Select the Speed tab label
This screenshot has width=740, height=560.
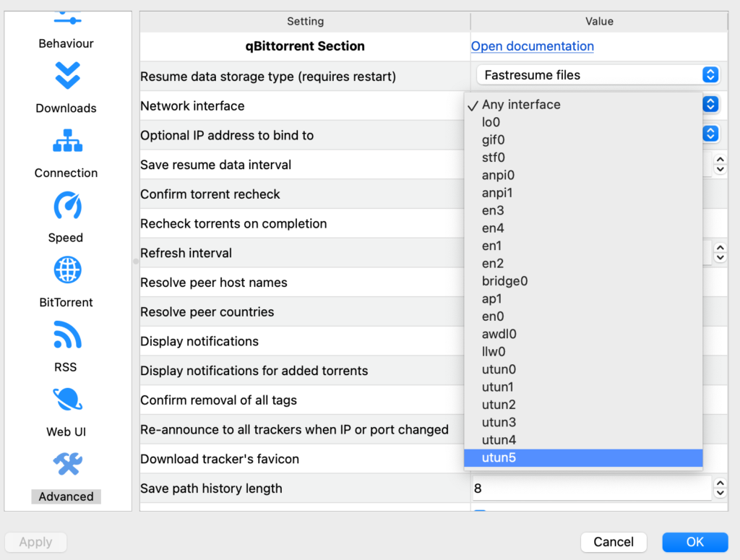pyautogui.click(x=66, y=237)
